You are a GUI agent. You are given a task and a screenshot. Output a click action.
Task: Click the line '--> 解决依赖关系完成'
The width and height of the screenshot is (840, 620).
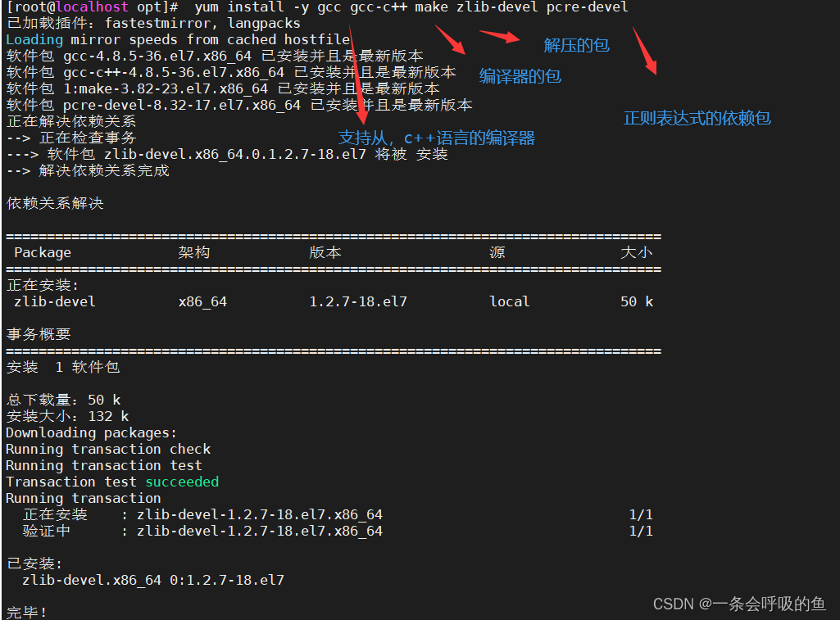88,171
